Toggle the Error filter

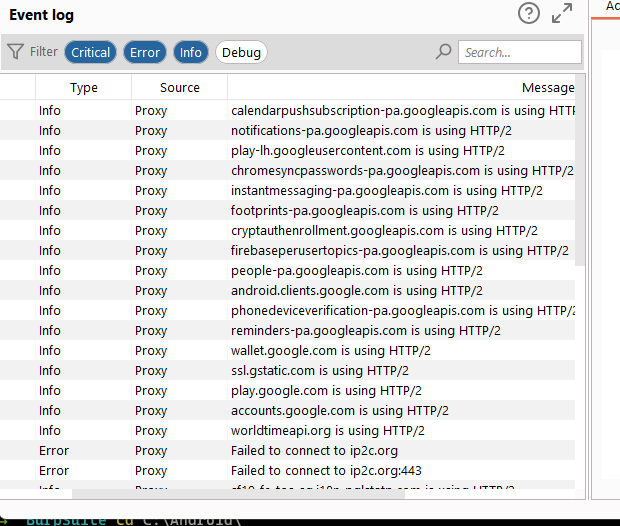145,52
